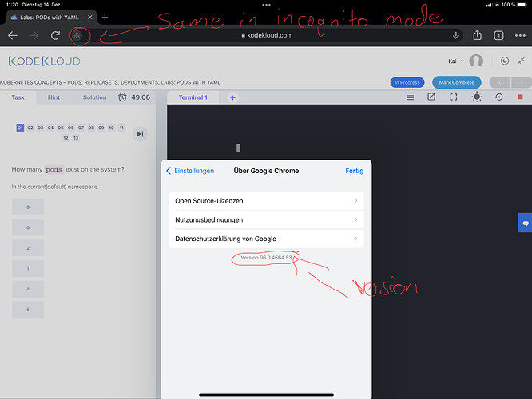Go to the next lesson arrow
This screenshot has height=399, width=532.
coord(522,82)
